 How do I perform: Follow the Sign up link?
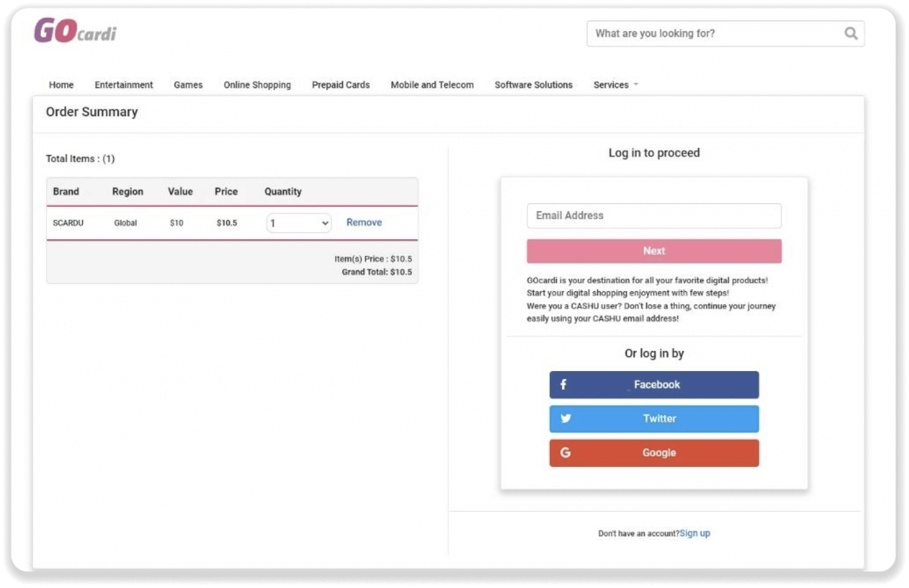coord(694,533)
